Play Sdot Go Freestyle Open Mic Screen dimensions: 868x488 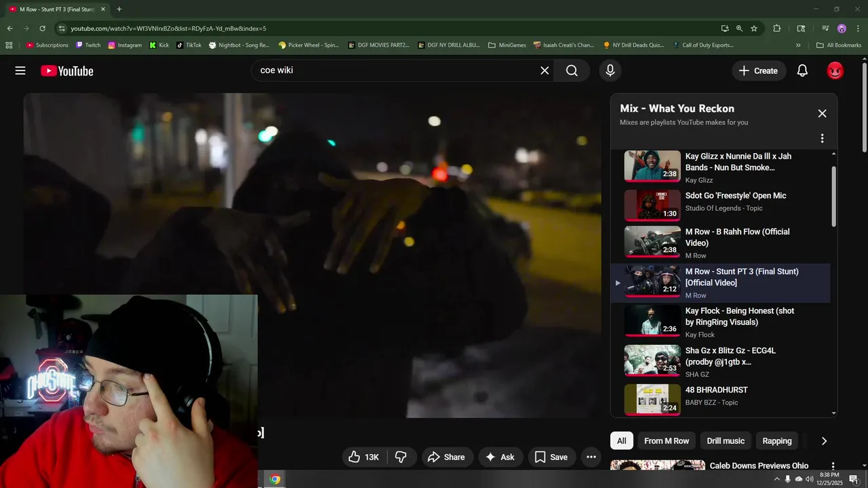[652, 205]
